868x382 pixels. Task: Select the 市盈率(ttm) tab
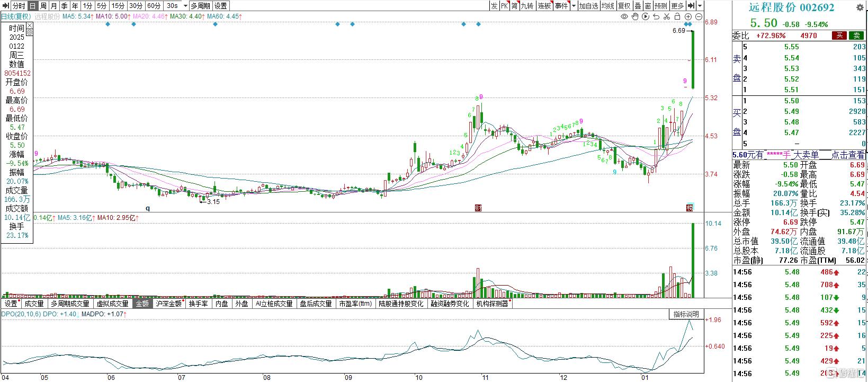point(355,304)
